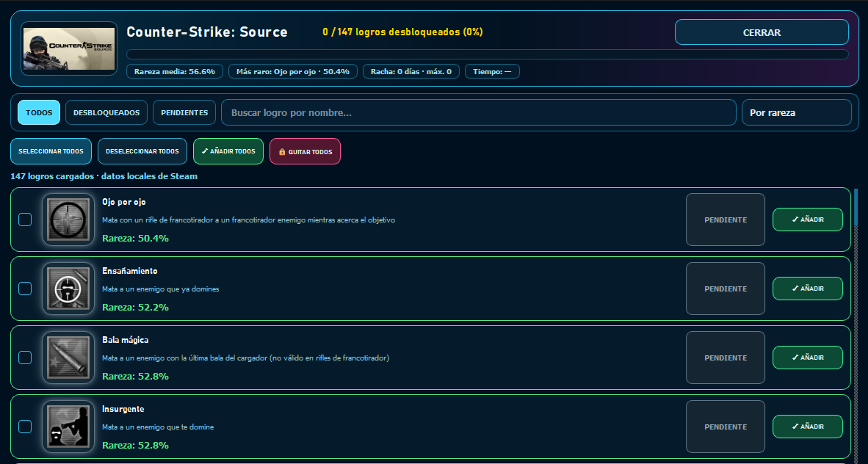Screen dimensions: 868x464
Task: Select the Bala mágica checkbox
Action: [25, 358]
